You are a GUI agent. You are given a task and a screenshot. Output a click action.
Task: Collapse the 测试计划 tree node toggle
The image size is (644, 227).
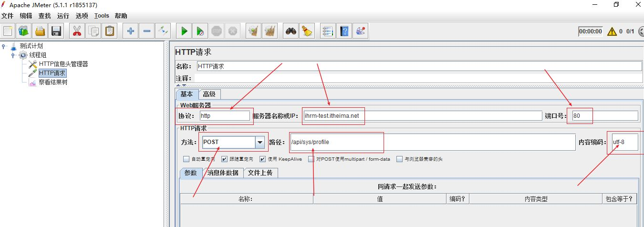4,46
